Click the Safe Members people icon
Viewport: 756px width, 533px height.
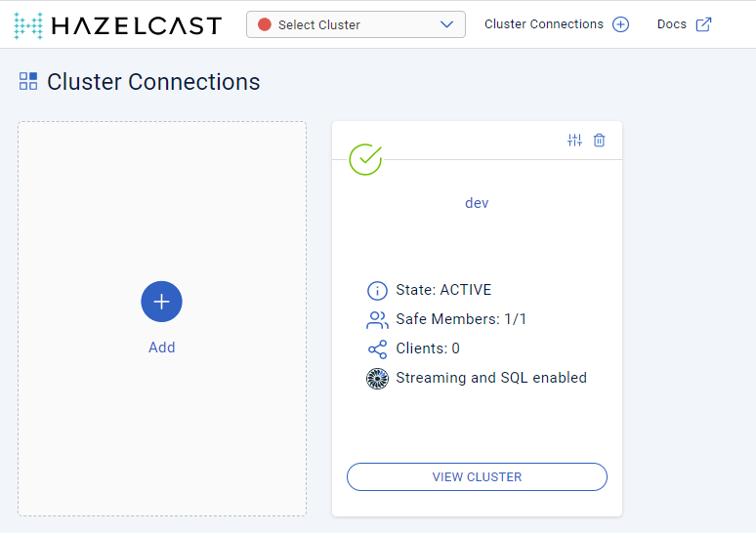click(377, 319)
